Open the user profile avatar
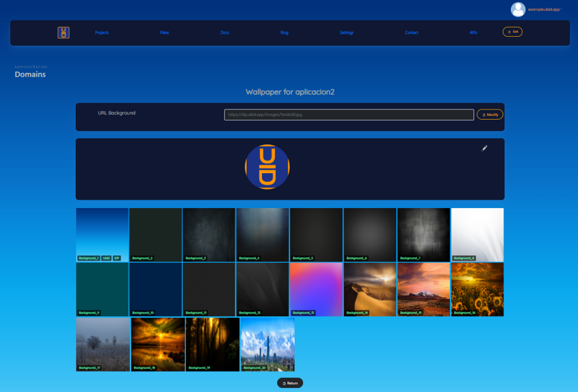Viewport: 578px width, 392px height. (518, 10)
